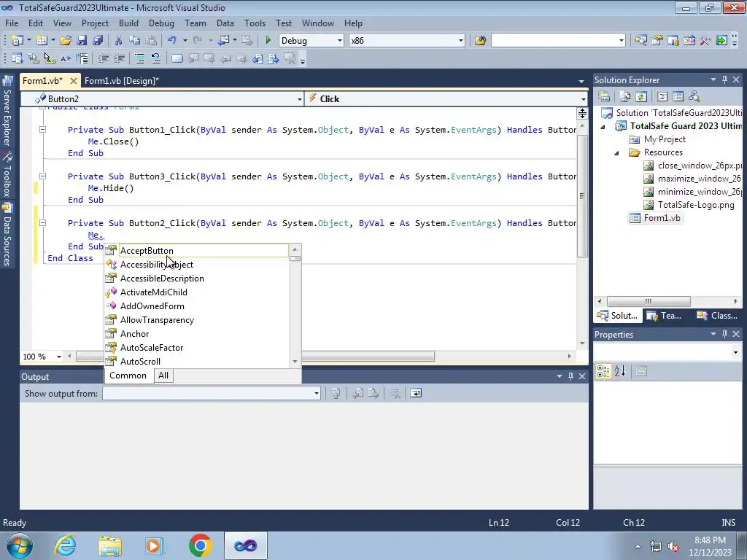Open the File menu
Image resolution: width=747 pixels, height=560 pixels.
(x=12, y=23)
